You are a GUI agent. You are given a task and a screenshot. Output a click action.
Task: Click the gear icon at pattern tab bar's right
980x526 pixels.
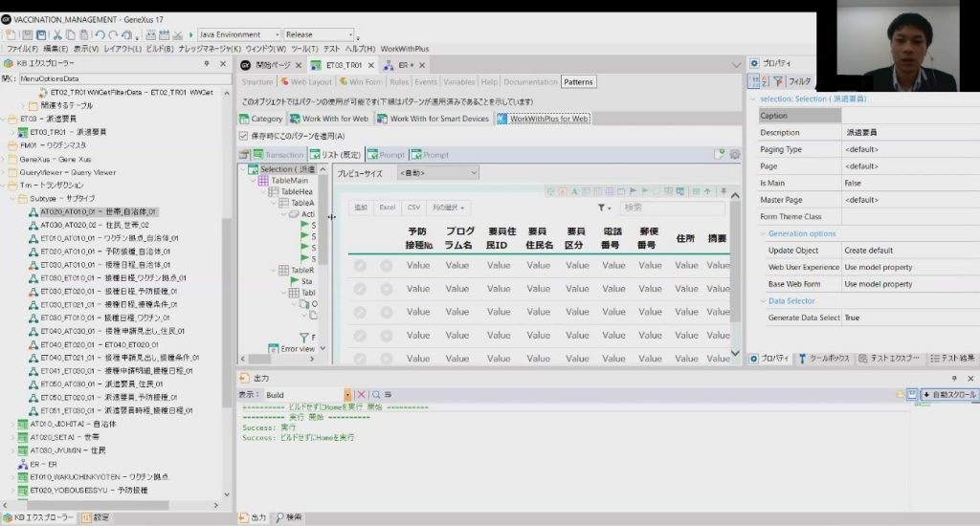pos(735,154)
